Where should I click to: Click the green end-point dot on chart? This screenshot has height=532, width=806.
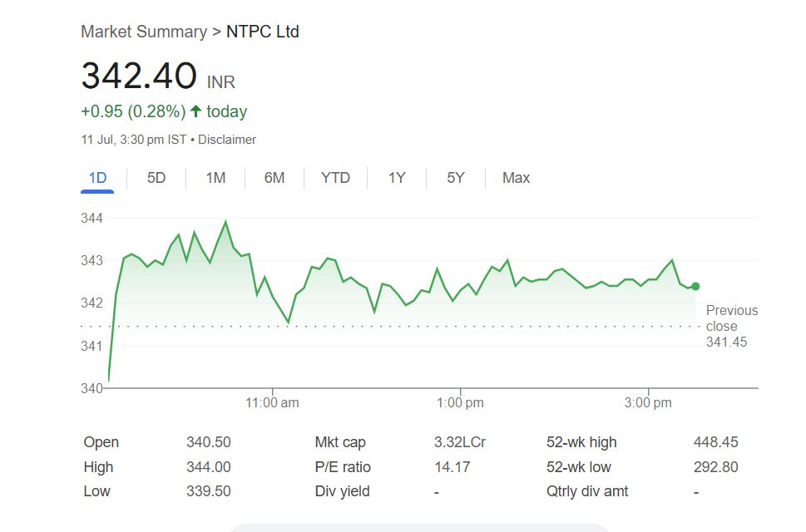tap(695, 287)
